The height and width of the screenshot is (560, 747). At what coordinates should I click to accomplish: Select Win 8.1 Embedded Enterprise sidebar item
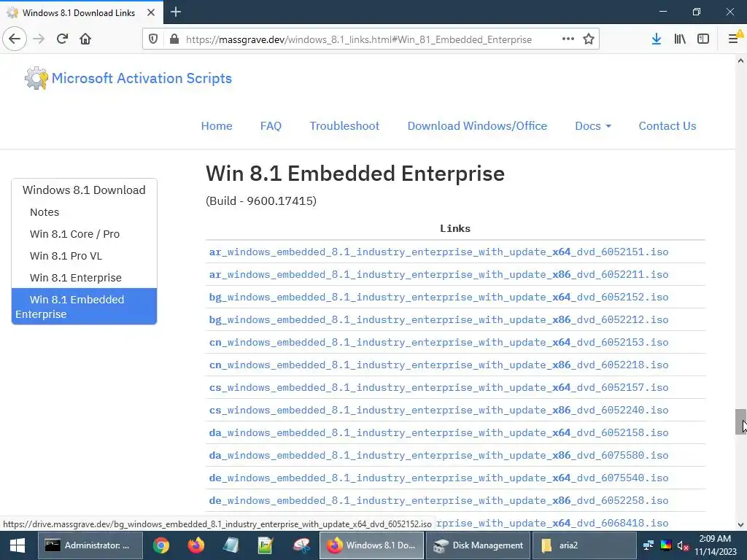84,307
